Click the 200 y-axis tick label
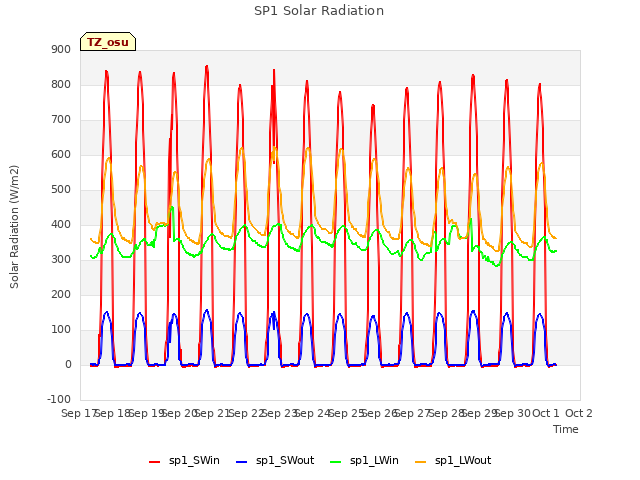This screenshot has width=640, height=480. pyautogui.click(x=61, y=294)
